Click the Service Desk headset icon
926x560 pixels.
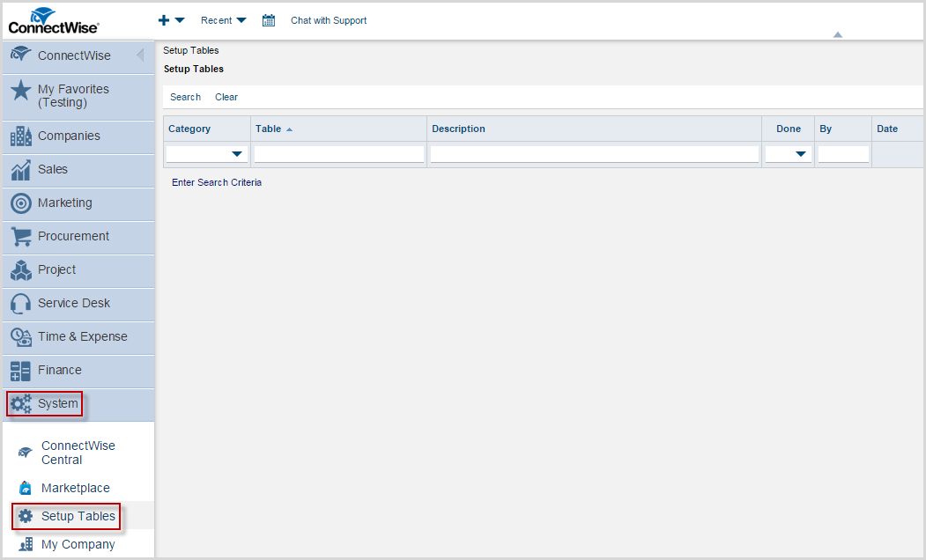(21, 304)
